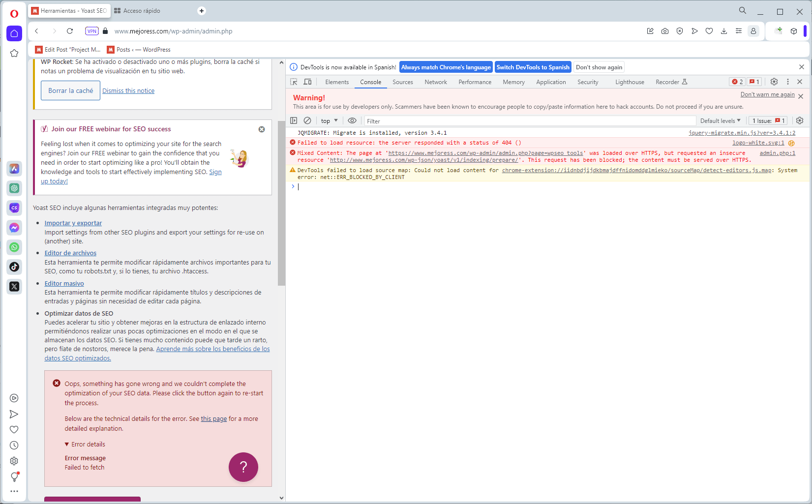Open Default levels dropdown

721,121
